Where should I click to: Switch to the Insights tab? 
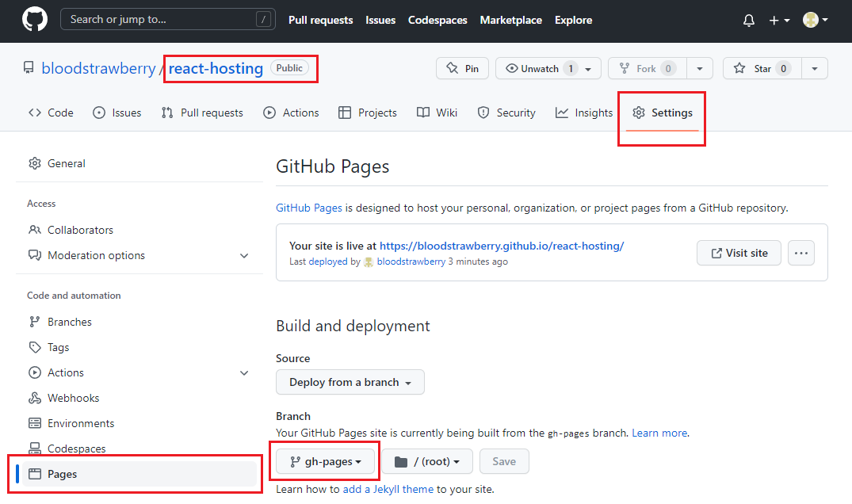[x=584, y=113]
